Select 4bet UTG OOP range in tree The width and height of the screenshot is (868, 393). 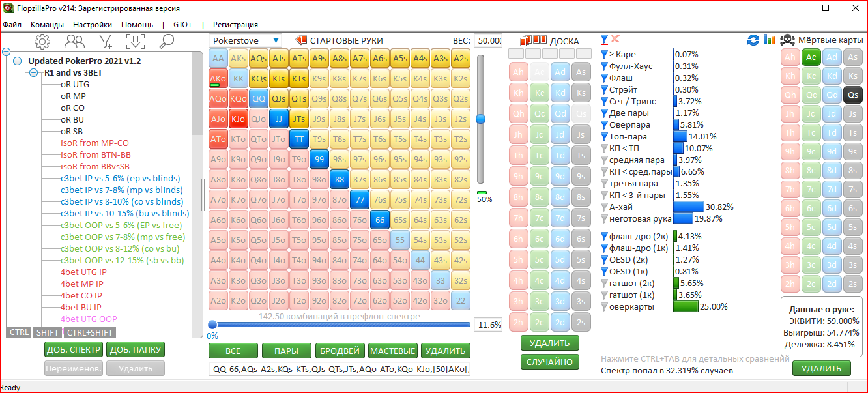coord(89,319)
